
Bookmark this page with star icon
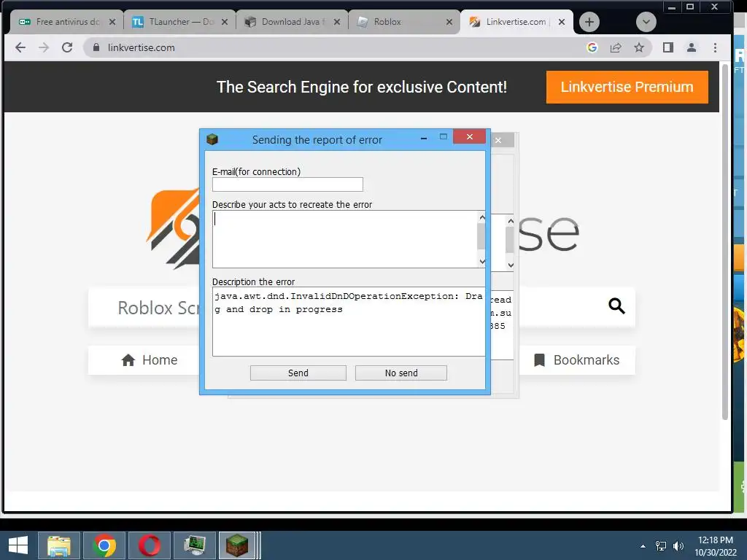pos(639,47)
